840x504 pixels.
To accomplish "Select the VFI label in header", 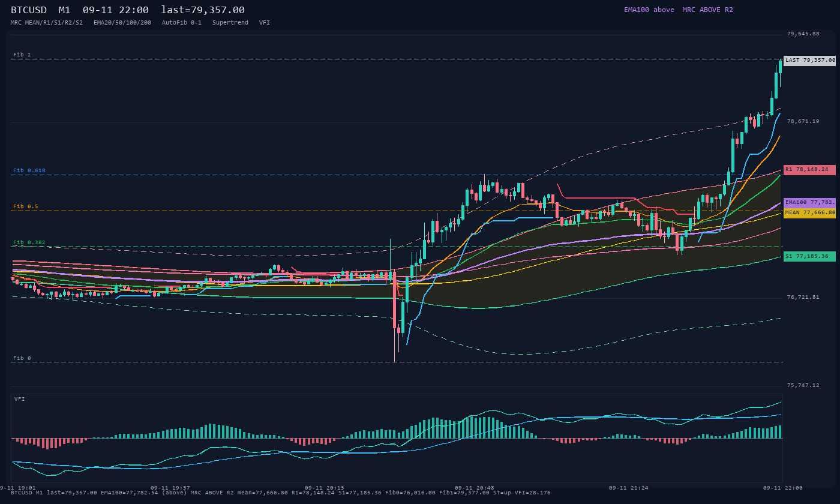I will 265,22.
